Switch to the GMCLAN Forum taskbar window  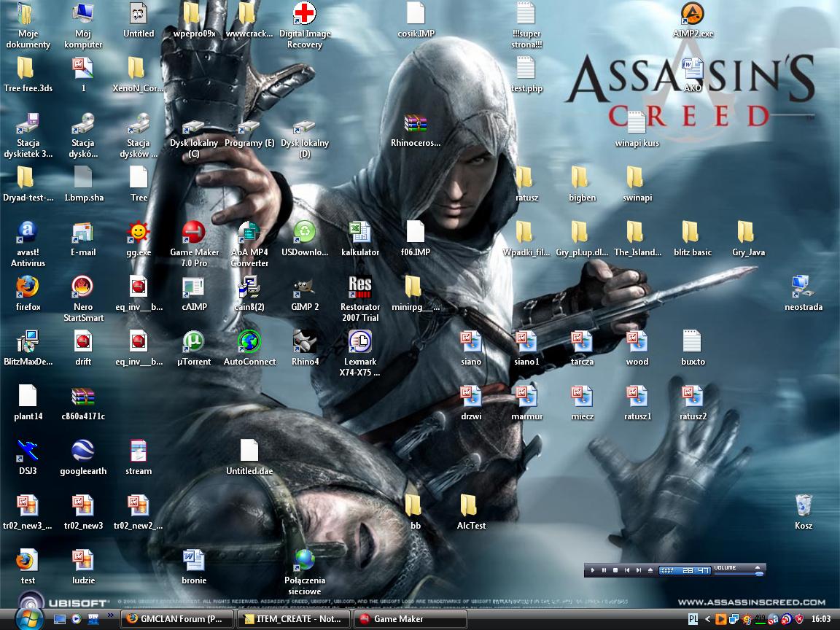176,619
